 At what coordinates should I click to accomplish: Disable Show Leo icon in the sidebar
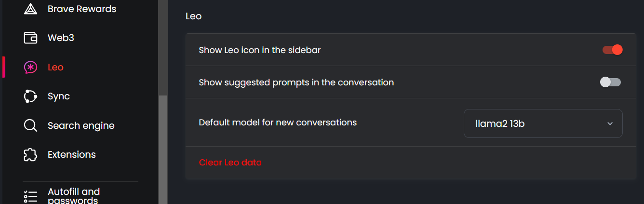(x=612, y=50)
